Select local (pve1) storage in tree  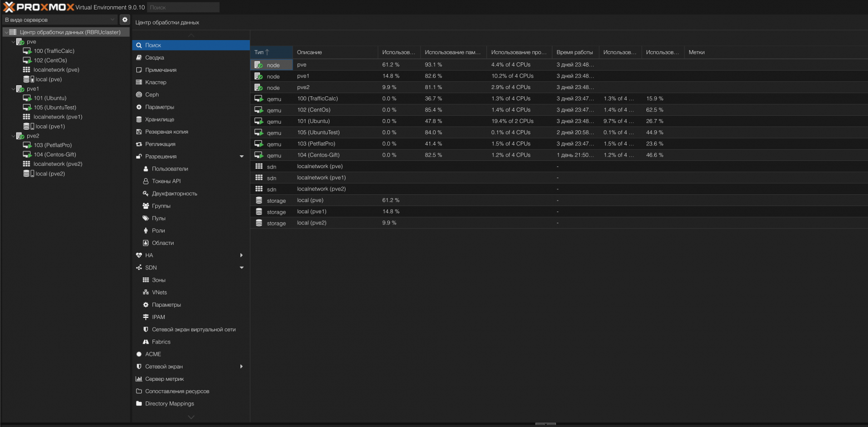click(x=50, y=126)
